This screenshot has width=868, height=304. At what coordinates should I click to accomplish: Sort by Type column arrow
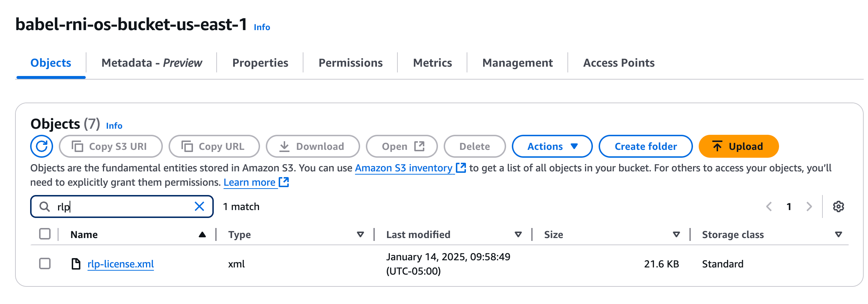pyautogui.click(x=360, y=234)
